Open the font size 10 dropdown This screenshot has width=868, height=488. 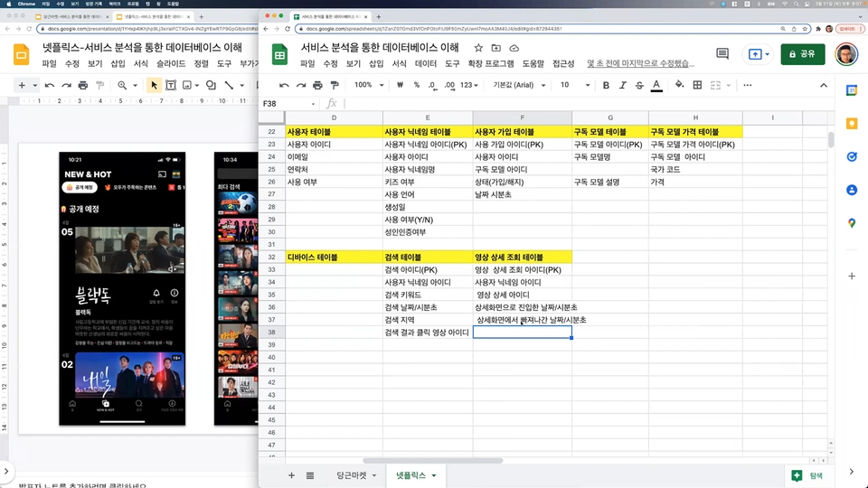(575, 85)
